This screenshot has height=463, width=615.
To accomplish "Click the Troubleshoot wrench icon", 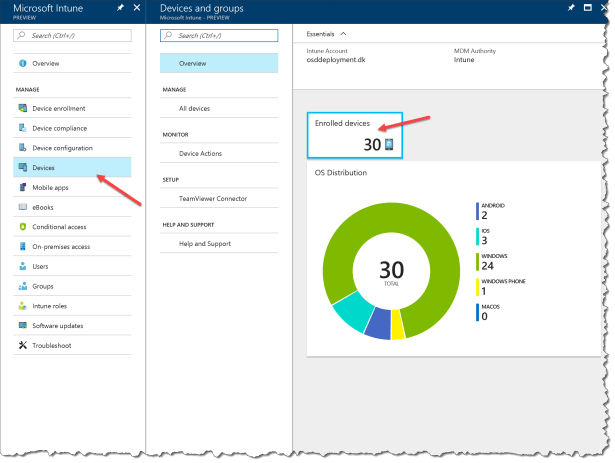I will point(22,345).
